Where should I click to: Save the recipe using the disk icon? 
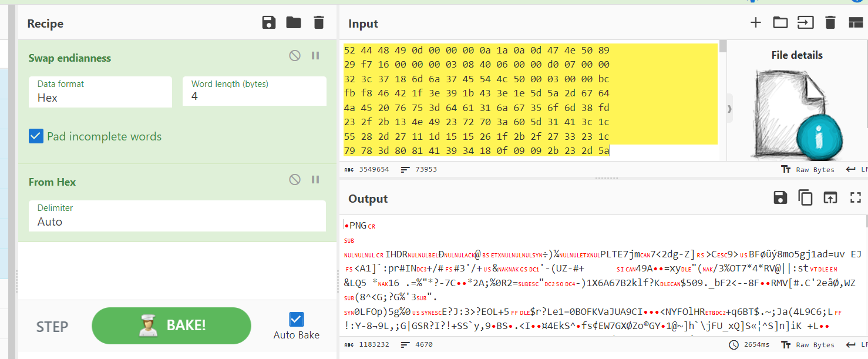268,23
